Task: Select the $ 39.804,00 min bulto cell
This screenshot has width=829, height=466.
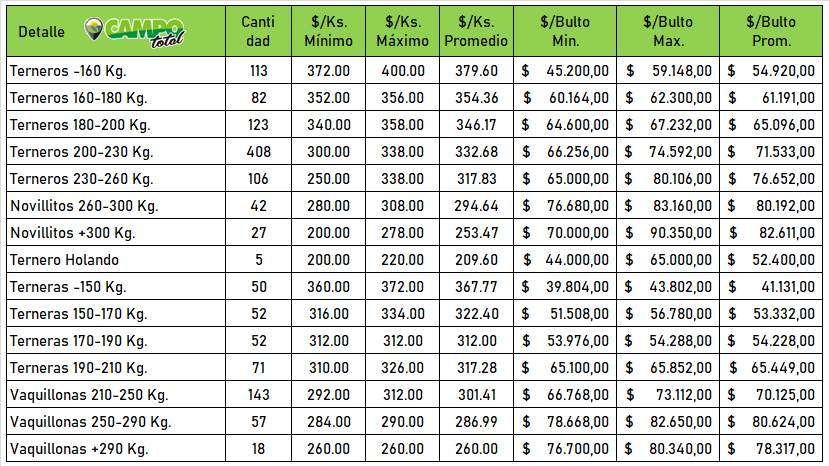Action: pos(565,287)
